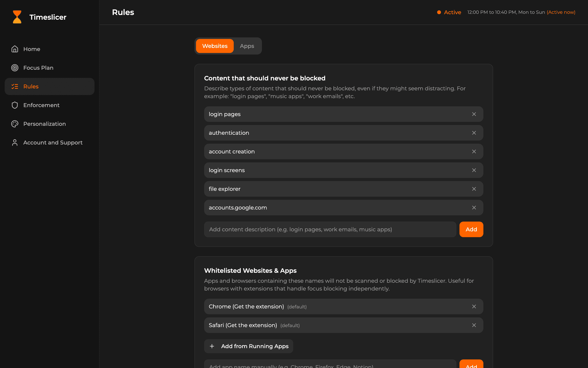Click the 'Content that should never be blocked' heading
Image resolution: width=588 pixels, height=368 pixels.
[x=265, y=78]
